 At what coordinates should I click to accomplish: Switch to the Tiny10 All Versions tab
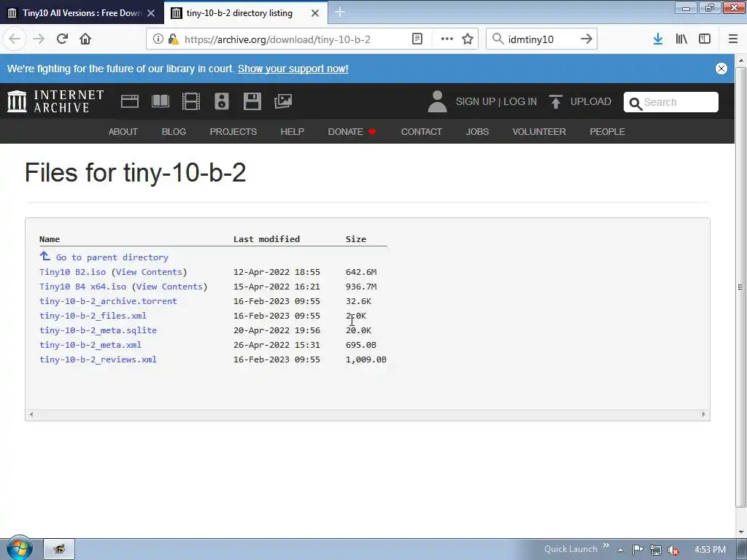coord(82,13)
